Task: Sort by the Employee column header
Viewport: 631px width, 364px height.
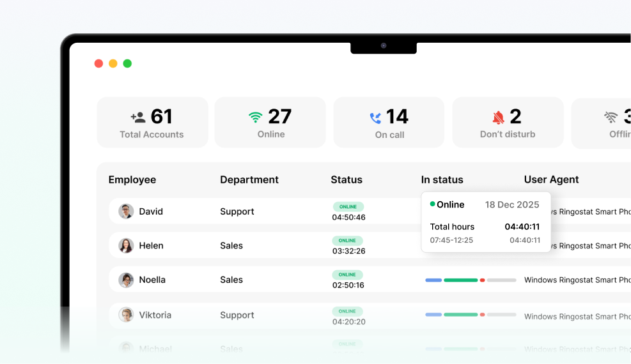Action: point(132,179)
